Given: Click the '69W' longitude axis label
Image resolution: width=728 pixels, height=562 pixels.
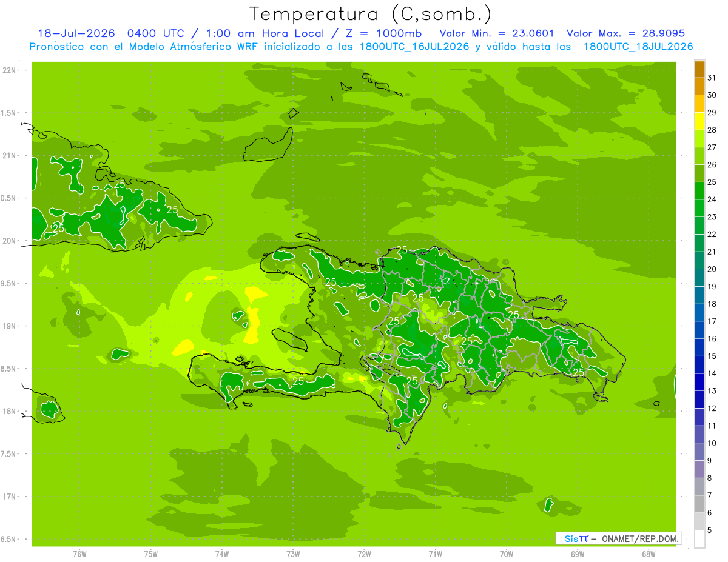Looking at the screenshot, I should (x=578, y=554).
